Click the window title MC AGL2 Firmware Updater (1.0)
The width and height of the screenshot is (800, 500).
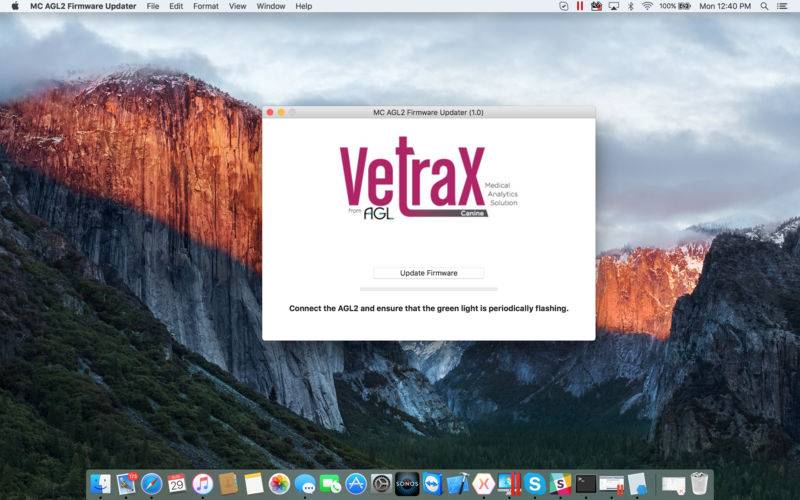click(429, 112)
